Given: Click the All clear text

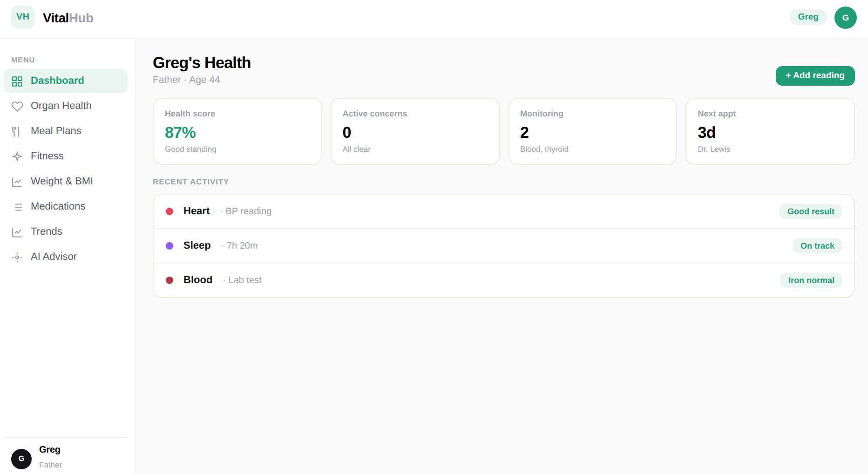Looking at the screenshot, I should tap(356, 149).
